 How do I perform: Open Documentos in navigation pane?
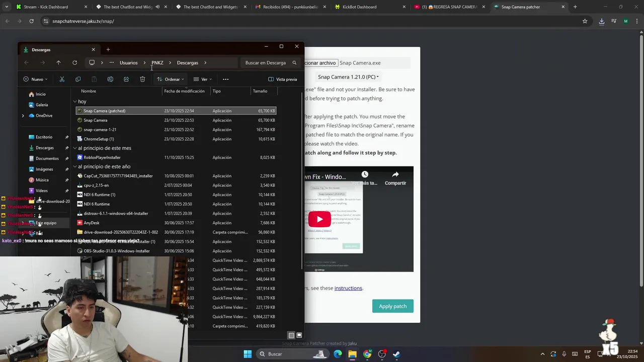coord(47,158)
